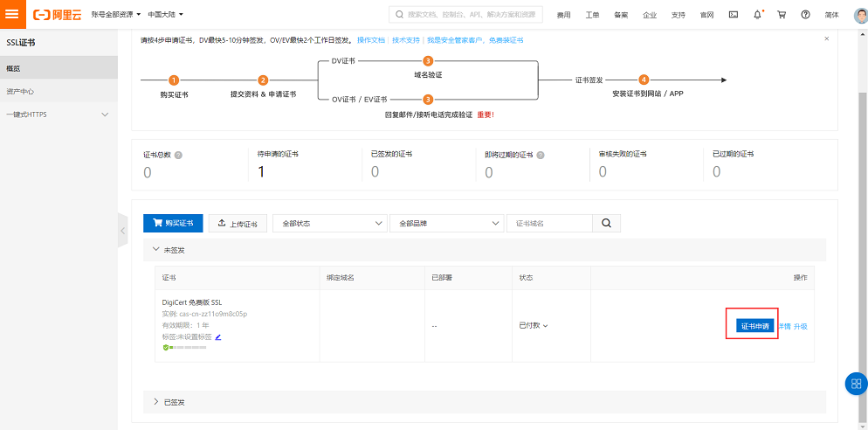This screenshot has width=868, height=430.
Task: Click the magnifier search button beside 证书域名
Action: [x=606, y=223]
